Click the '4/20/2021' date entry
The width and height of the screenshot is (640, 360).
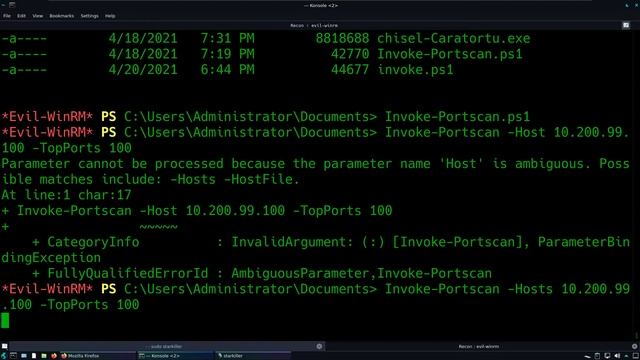pyautogui.click(x=143, y=69)
